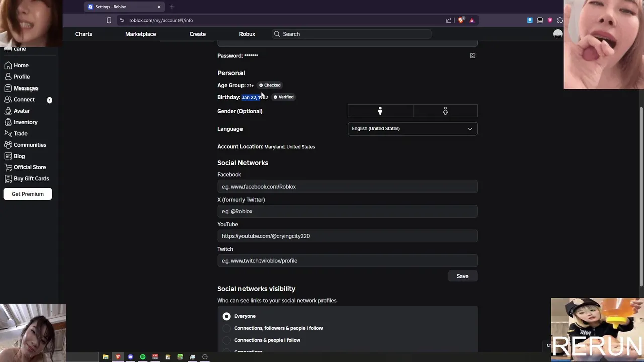The image size is (644, 362).
Task: Open the Home page from the sidebar
Action: pyautogui.click(x=16, y=65)
